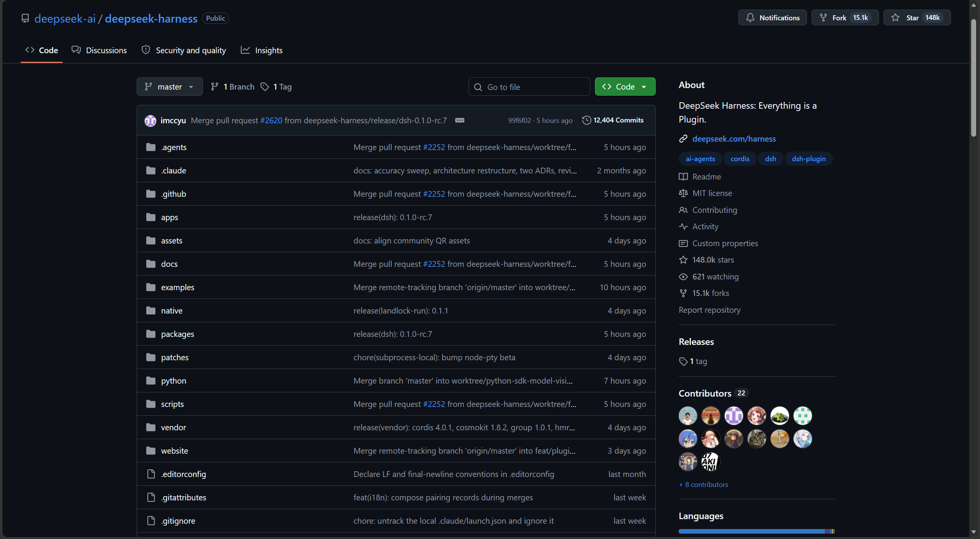Screen dimensions: 980x539
Task: Star the repository with Star button
Action: pyautogui.click(x=917, y=18)
